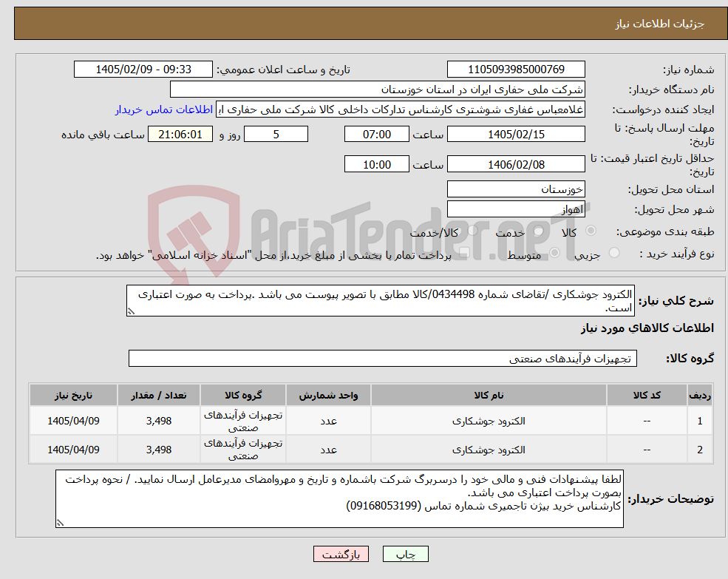Click the buyer notes text area
Viewport: 728px width, 579px height.
pos(339,498)
